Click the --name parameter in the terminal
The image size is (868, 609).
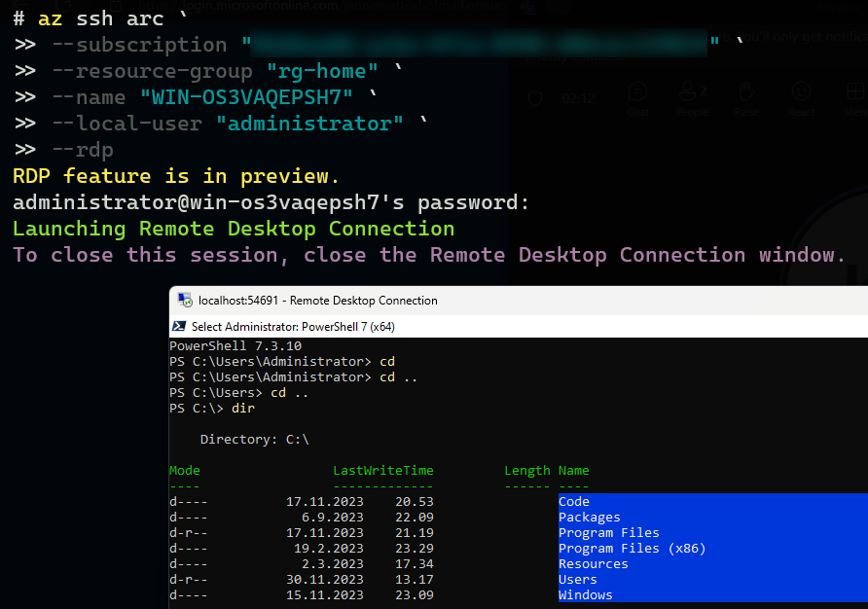pyautogui.click(x=89, y=97)
